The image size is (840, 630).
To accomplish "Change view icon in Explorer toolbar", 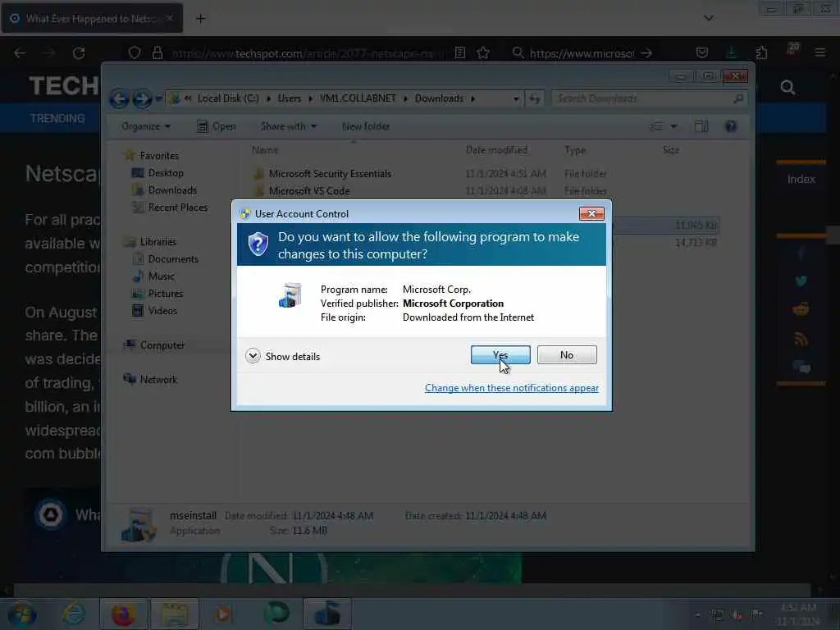I will (x=656, y=126).
